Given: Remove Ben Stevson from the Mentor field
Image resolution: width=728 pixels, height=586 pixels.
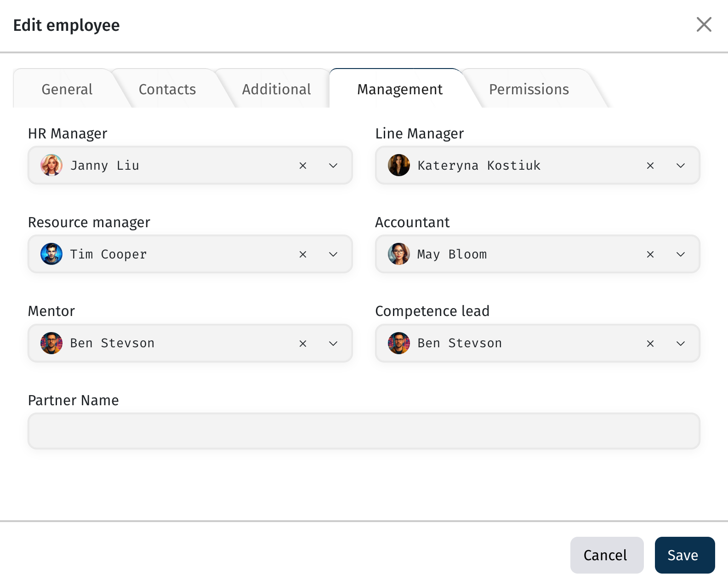Looking at the screenshot, I should pos(303,344).
